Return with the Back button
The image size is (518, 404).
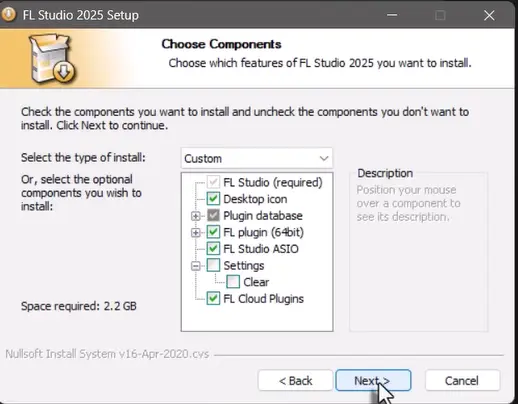(295, 380)
